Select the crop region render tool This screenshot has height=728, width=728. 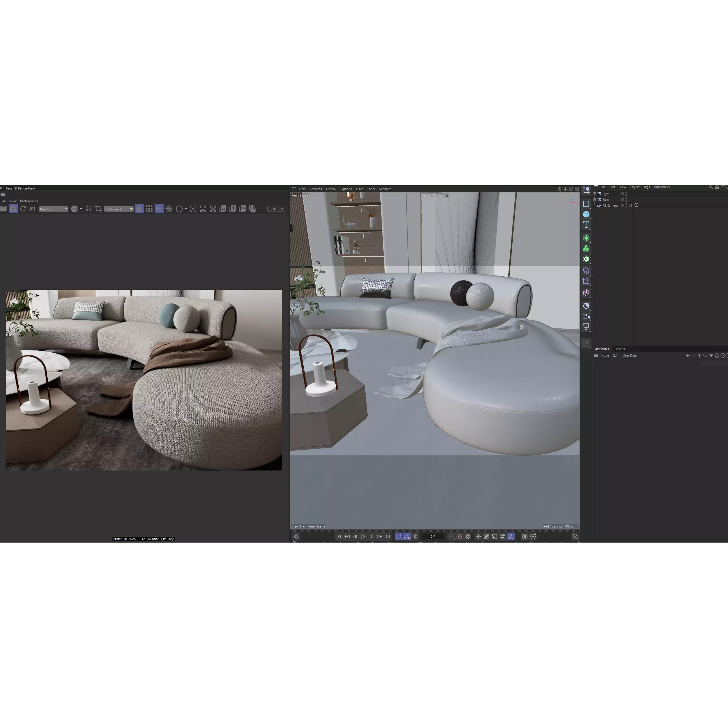click(x=98, y=209)
